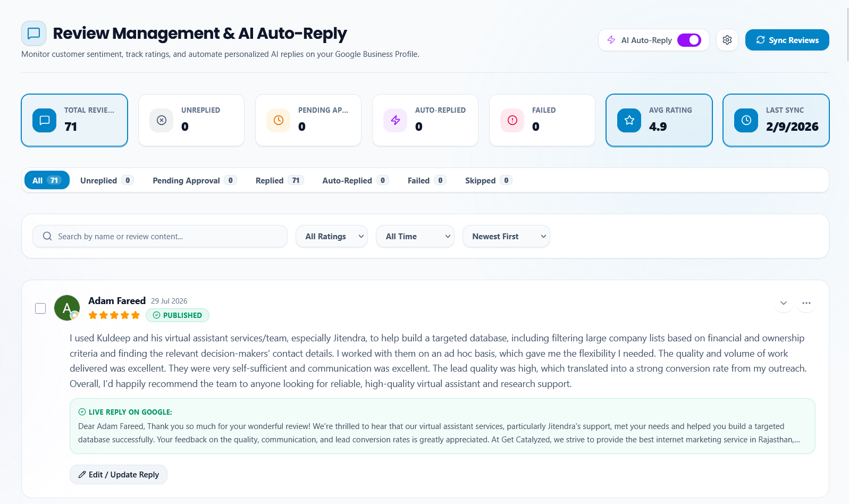Switch to the Replied tab
The width and height of the screenshot is (849, 504).
(280, 180)
